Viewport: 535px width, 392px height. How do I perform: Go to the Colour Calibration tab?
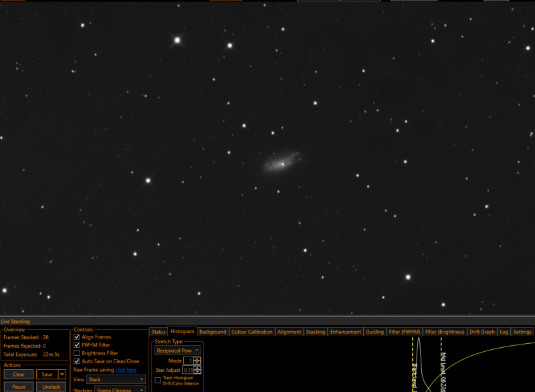point(252,332)
